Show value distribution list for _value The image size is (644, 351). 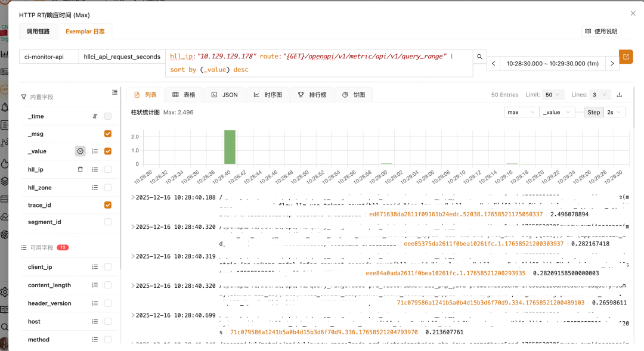click(95, 151)
